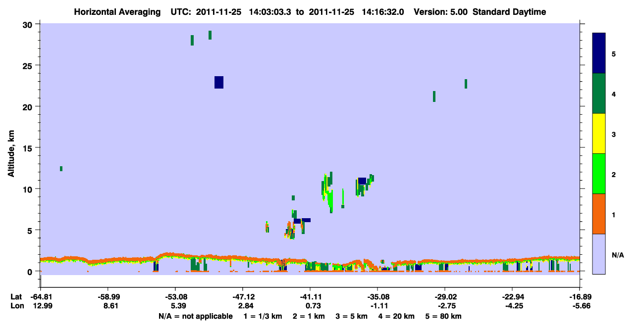Click the orange level 1 color swatch
Image resolution: width=644 pixels, height=330 pixels.
tap(599, 214)
